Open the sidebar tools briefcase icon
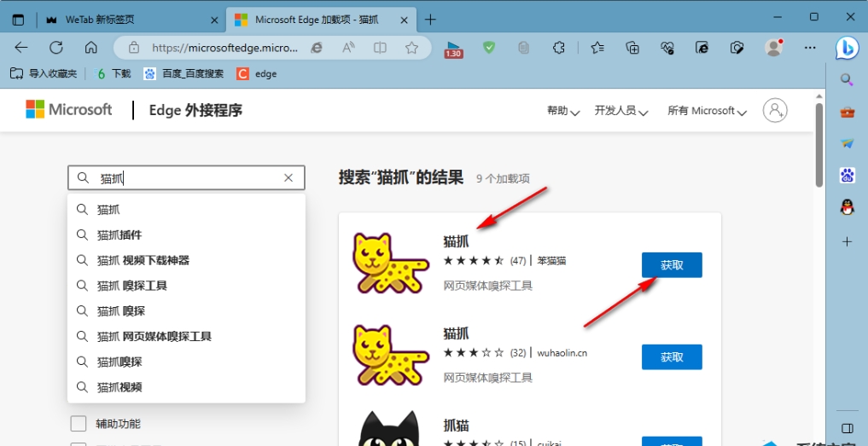Viewport: 868px width, 446px height. click(x=847, y=112)
